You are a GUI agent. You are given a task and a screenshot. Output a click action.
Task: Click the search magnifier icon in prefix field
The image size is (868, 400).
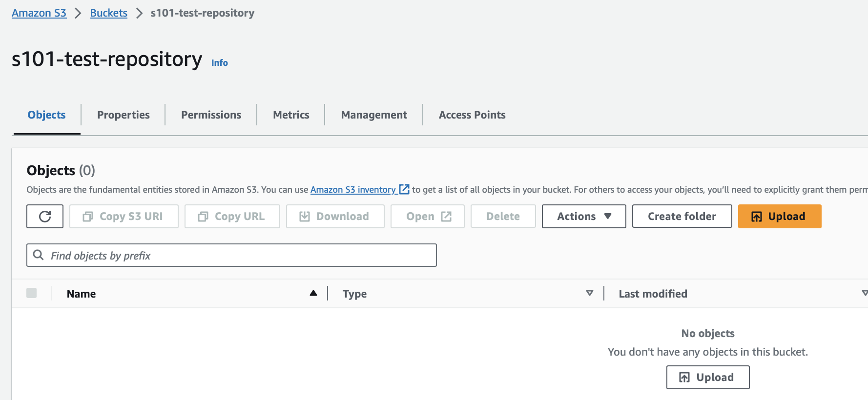click(x=38, y=255)
